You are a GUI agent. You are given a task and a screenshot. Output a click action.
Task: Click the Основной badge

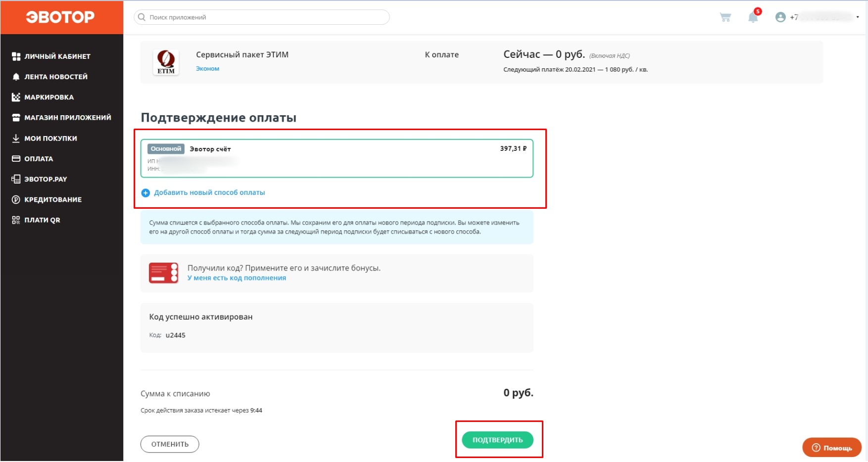pyautogui.click(x=166, y=149)
